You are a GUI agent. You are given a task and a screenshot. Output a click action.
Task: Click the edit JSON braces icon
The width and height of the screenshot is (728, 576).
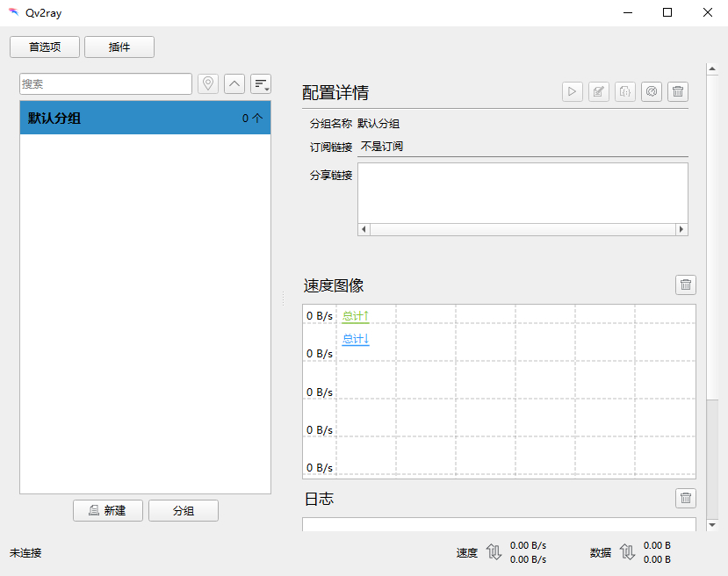point(625,91)
